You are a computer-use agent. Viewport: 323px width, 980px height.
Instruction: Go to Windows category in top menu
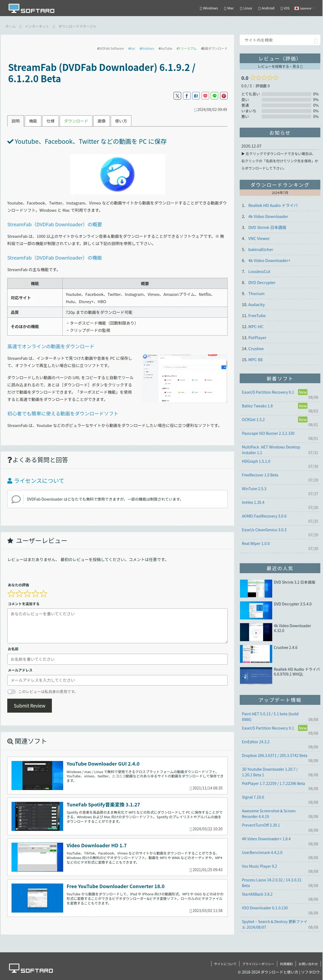click(x=209, y=8)
